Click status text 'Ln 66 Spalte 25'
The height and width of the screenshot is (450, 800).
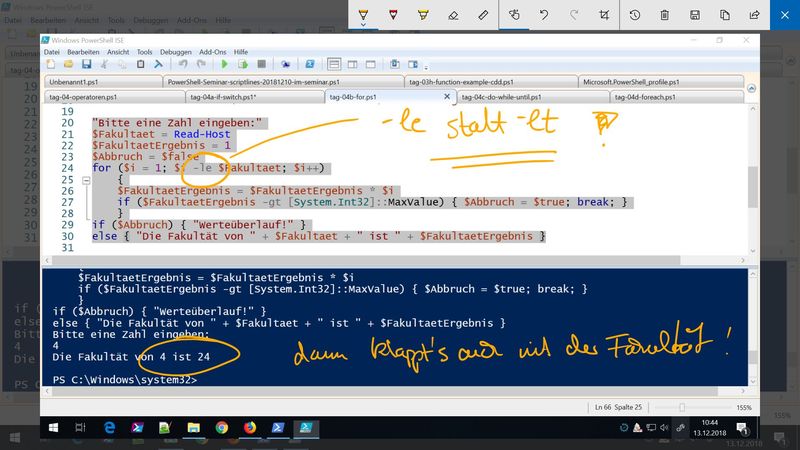(618, 407)
